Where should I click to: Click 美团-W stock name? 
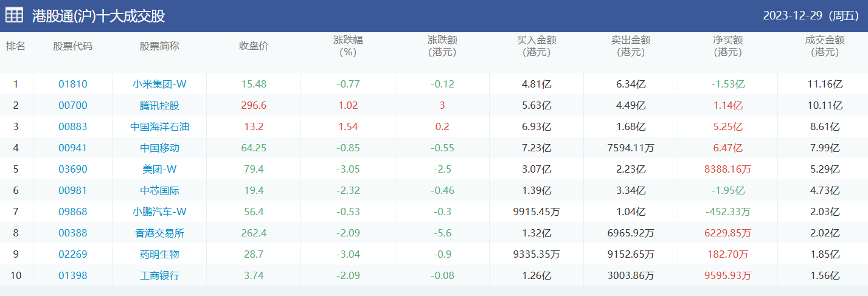(159, 169)
